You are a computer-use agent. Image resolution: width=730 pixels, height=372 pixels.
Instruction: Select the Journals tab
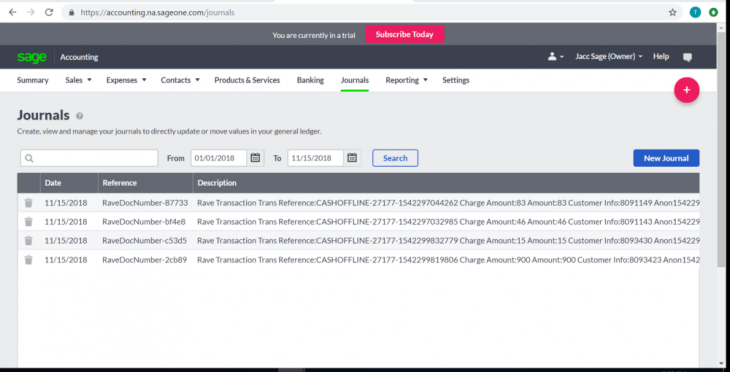click(x=355, y=80)
